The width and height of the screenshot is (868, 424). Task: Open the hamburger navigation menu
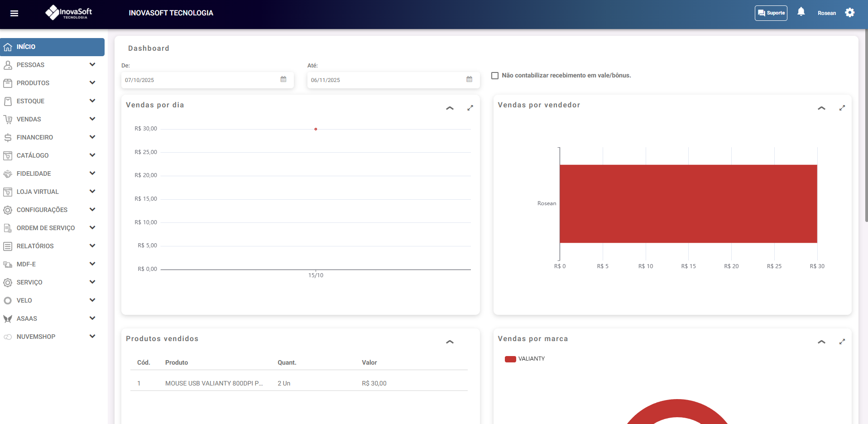(x=14, y=13)
